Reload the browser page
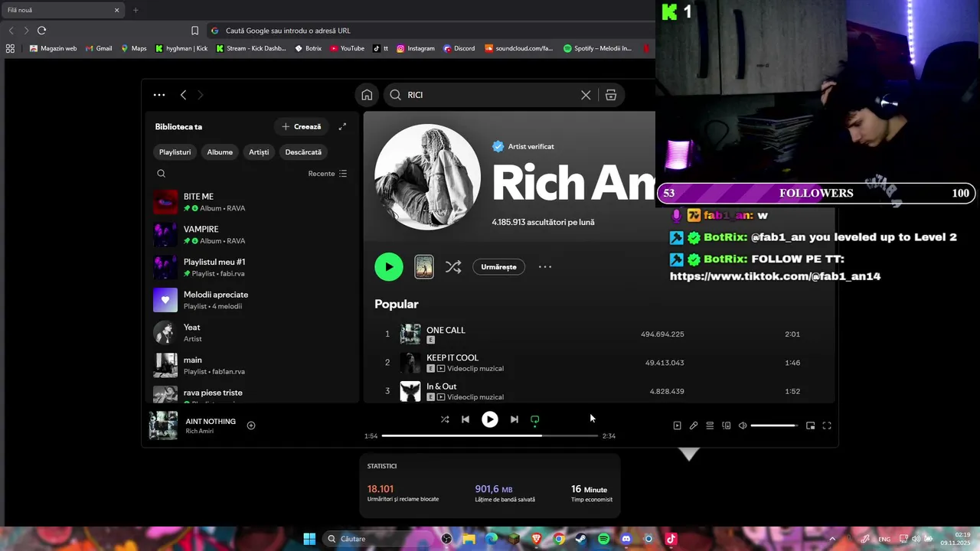This screenshot has height=551, width=980. tap(41, 31)
